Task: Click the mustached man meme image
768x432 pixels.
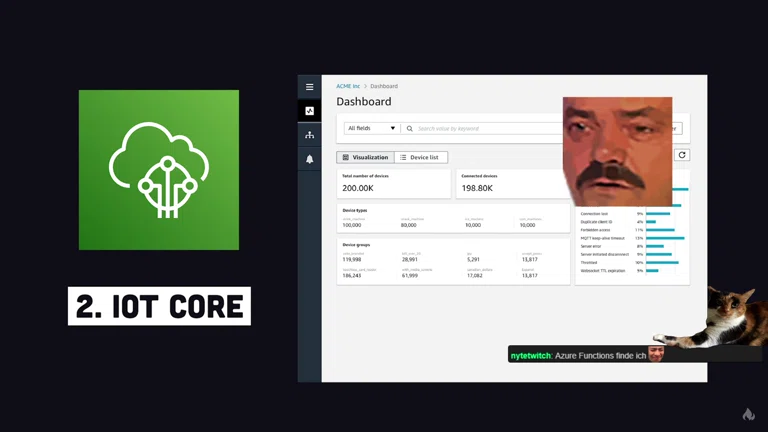Action: pos(617,151)
